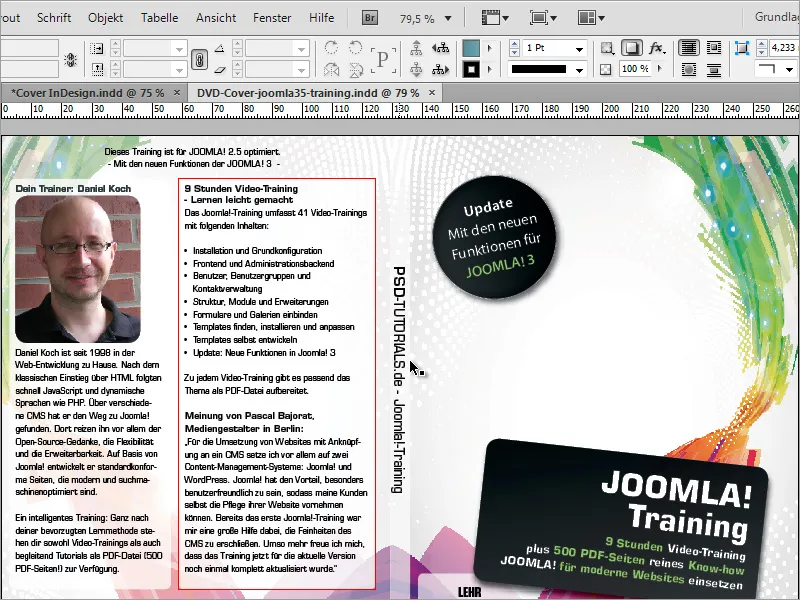Open the arrange documents dropdown
The image size is (800, 600).
click(591, 18)
